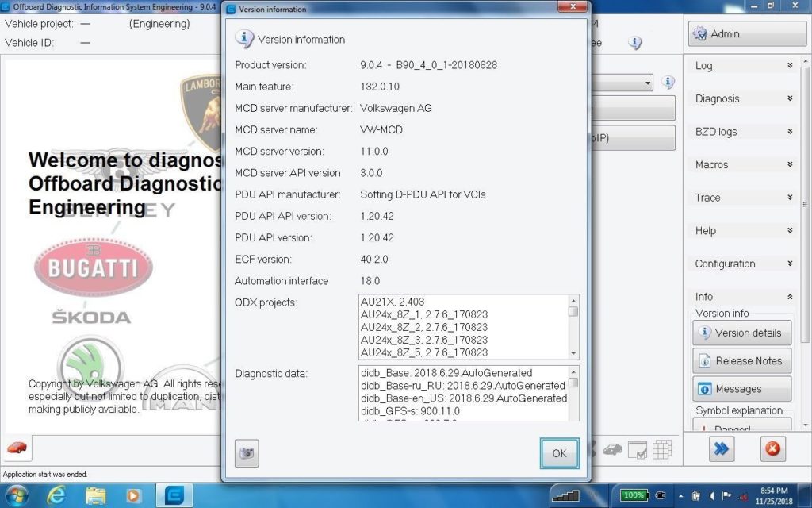Viewport: 812px width, 508px height.
Task: Click OK to close Version information
Action: click(559, 453)
